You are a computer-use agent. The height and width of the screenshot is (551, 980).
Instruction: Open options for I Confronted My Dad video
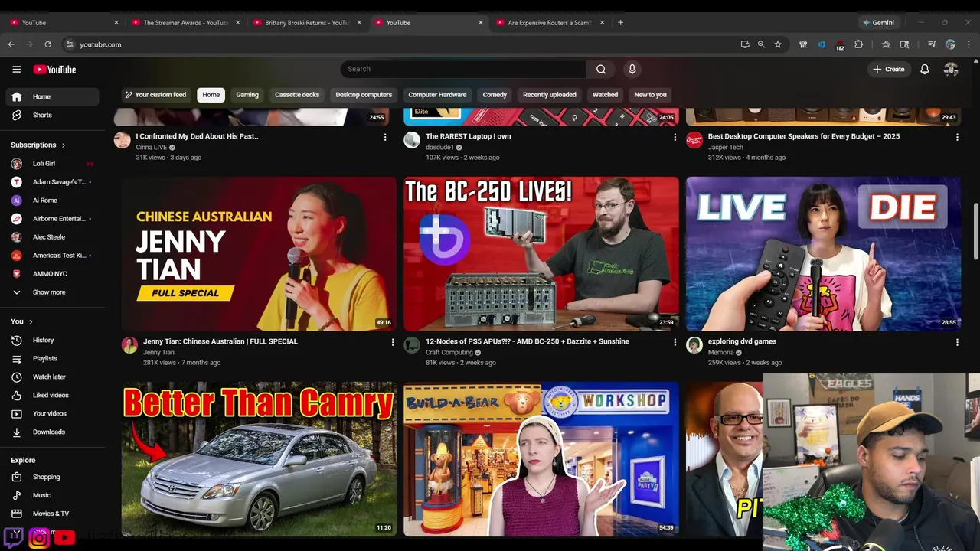(385, 137)
